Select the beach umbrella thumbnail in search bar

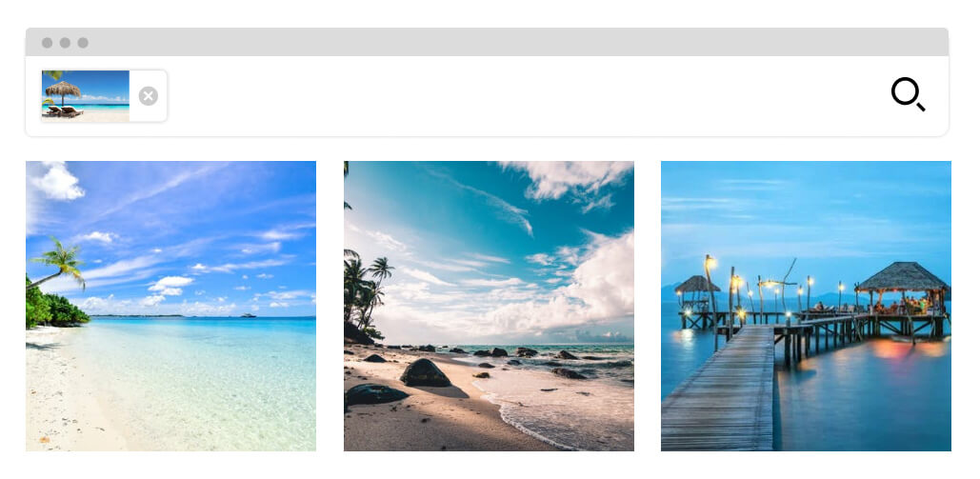click(x=86, y=95)
